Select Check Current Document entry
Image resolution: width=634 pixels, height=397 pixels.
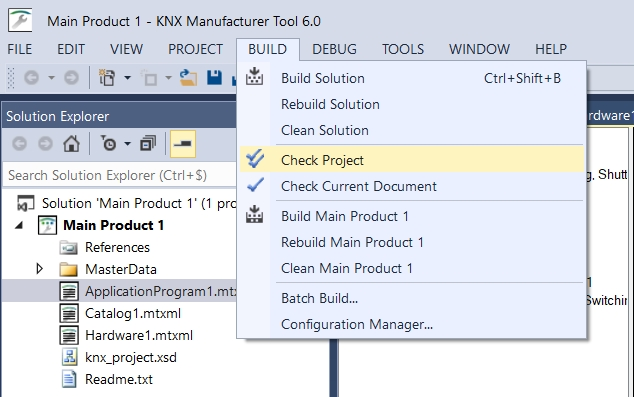click(412, 186)
